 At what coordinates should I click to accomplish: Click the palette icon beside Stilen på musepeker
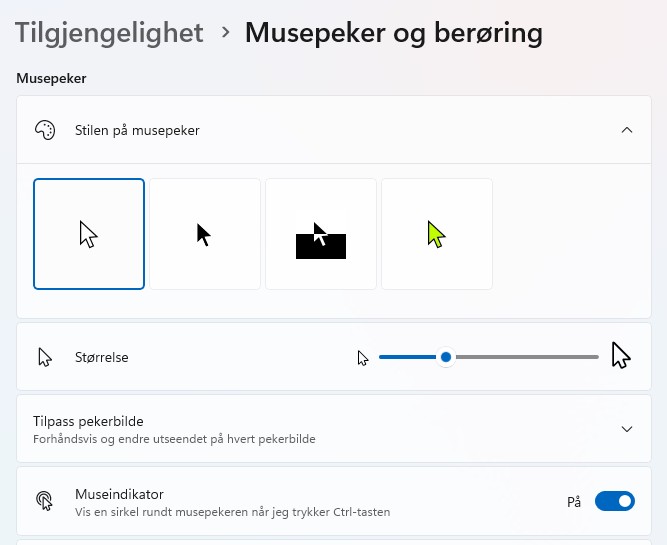(x=45, y=130)
